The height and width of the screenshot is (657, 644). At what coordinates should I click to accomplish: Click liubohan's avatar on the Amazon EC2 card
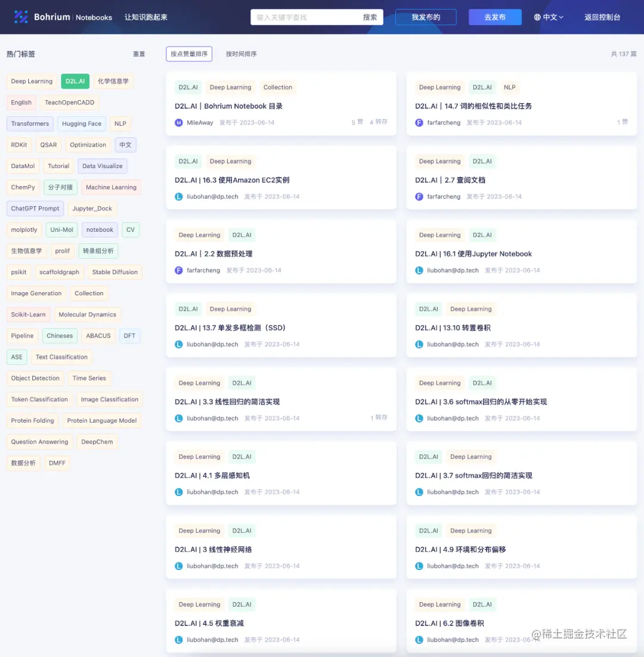181,196
